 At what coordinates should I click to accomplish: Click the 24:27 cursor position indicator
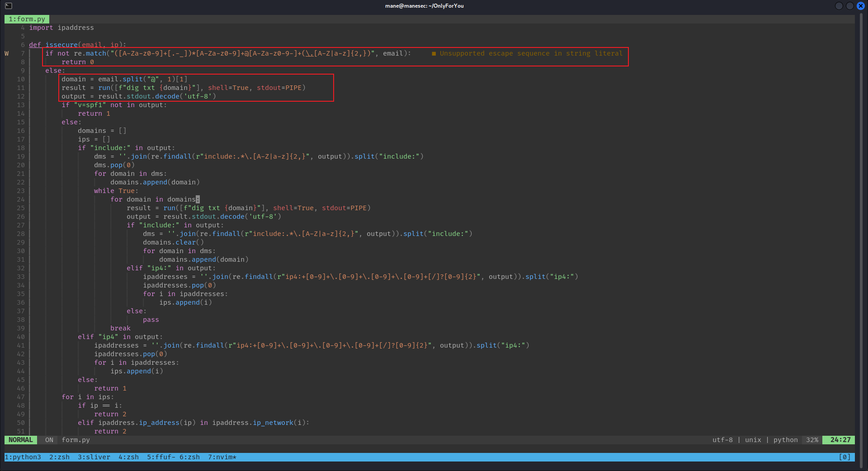tap(839, 440)
